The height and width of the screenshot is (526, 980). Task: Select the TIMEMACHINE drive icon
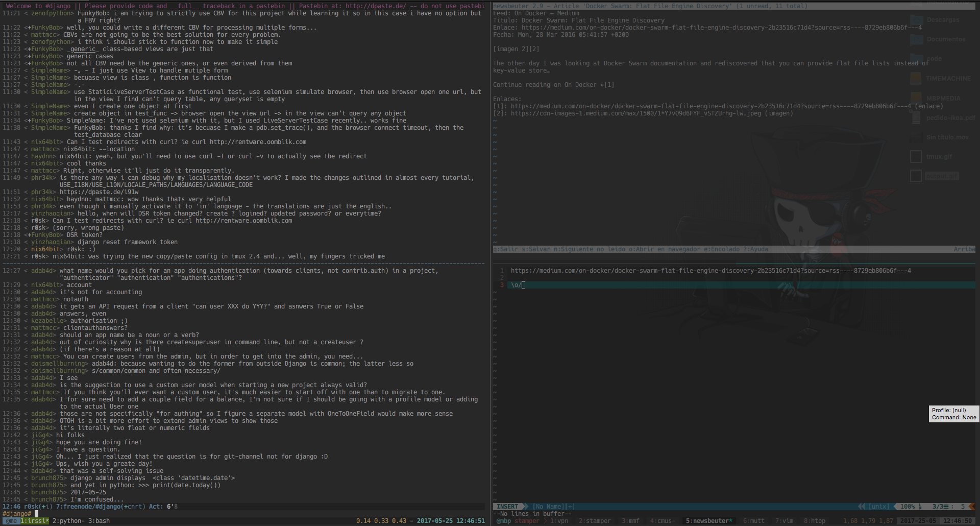[916, 79]
